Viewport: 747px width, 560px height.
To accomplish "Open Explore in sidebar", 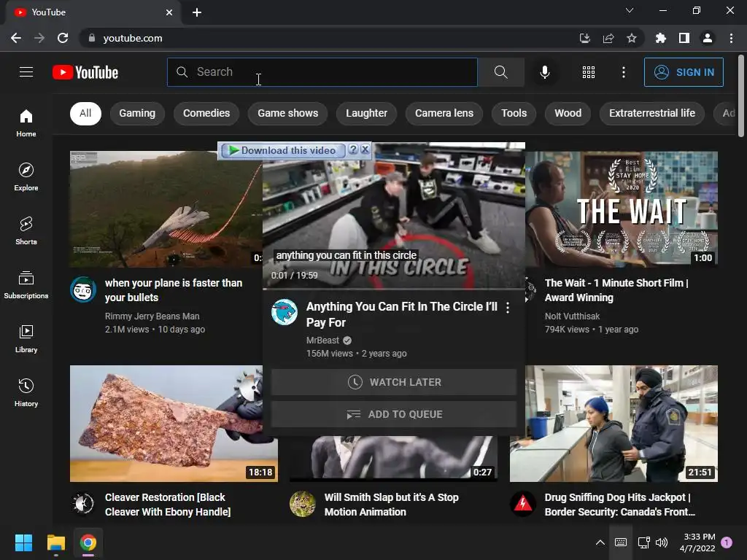I will [26, 177].
